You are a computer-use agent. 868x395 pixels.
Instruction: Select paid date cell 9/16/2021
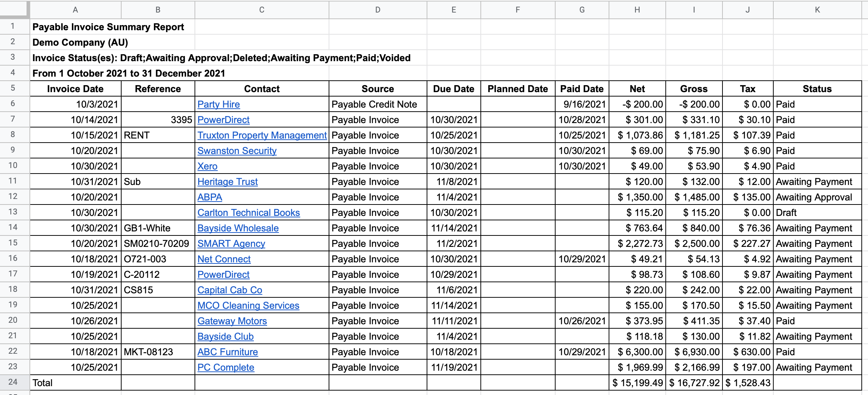(582, 104)
